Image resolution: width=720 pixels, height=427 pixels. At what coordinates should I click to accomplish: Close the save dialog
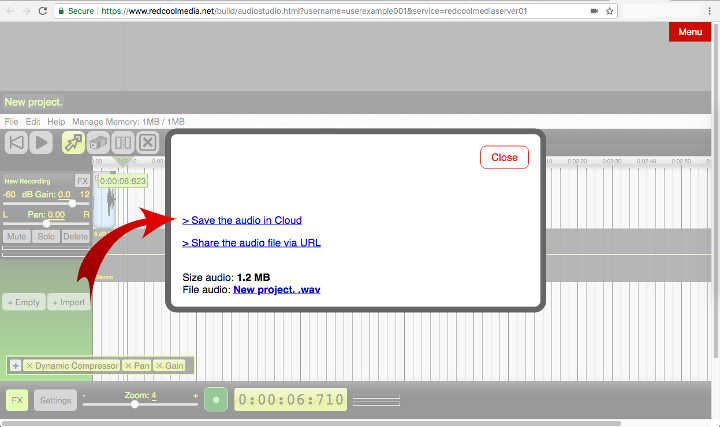(504, 157)
